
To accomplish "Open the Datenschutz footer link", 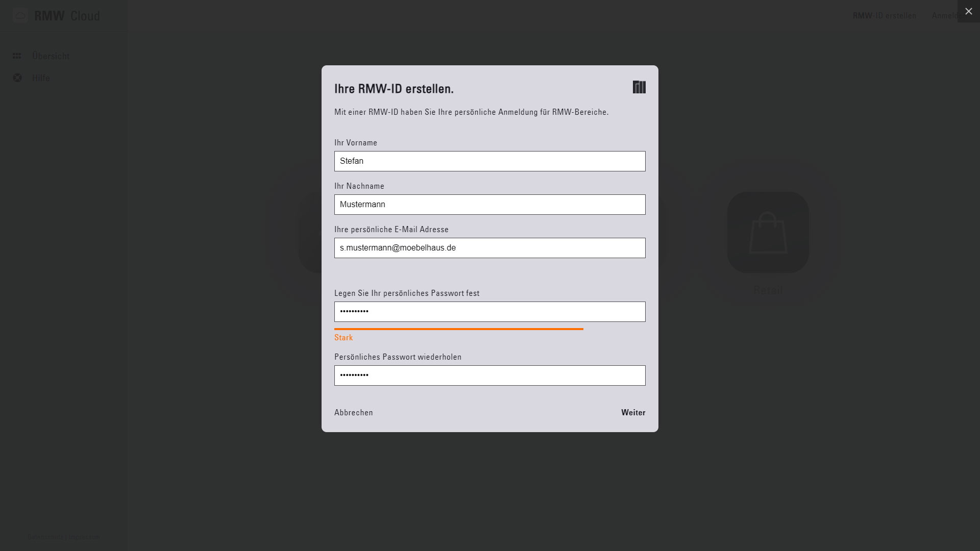I will point(45,537).
